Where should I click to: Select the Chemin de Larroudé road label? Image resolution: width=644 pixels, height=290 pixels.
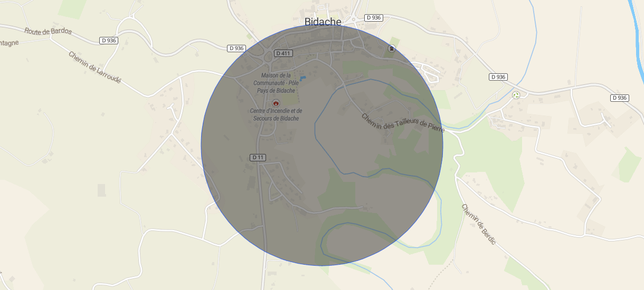(x=95, y=67)
